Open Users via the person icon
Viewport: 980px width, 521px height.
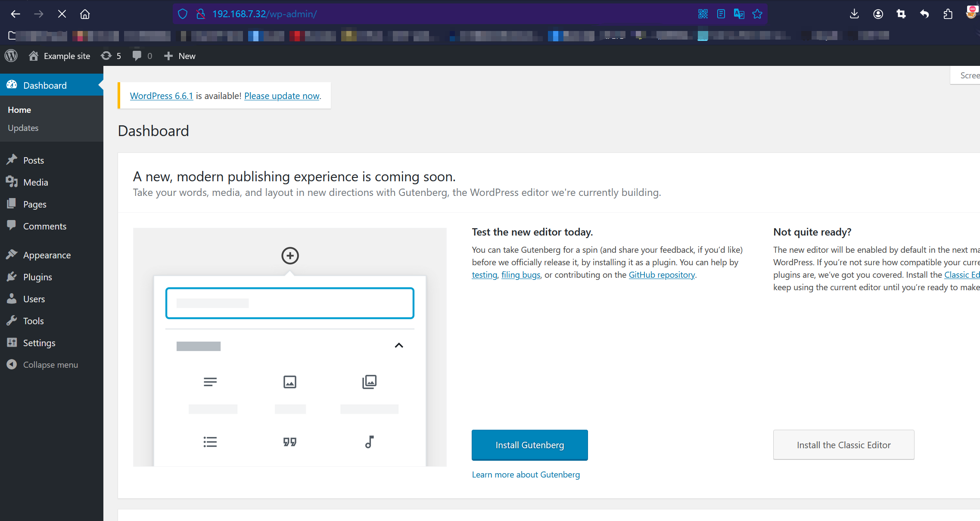[12, 298]
